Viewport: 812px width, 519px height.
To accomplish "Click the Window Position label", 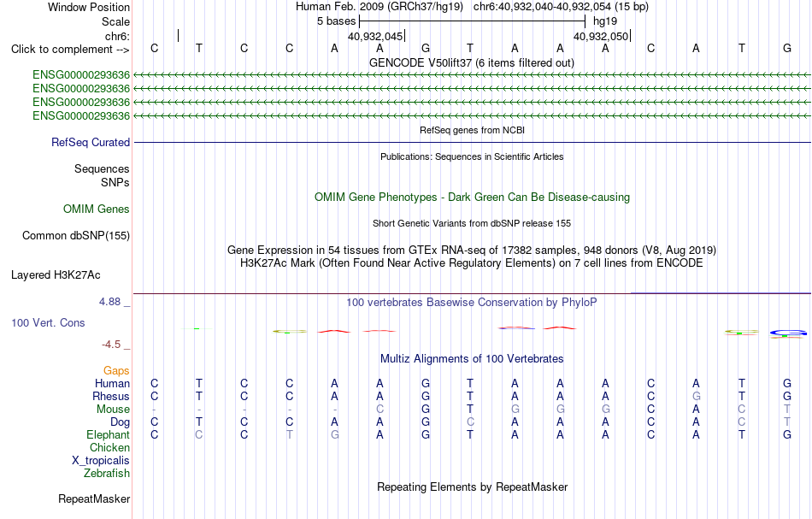I will click(89, 7).
